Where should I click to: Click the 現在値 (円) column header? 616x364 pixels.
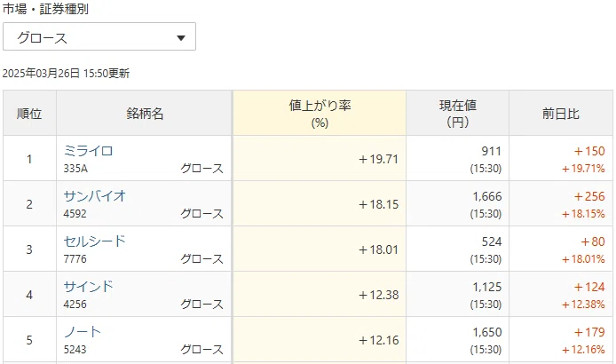point(458,114)
